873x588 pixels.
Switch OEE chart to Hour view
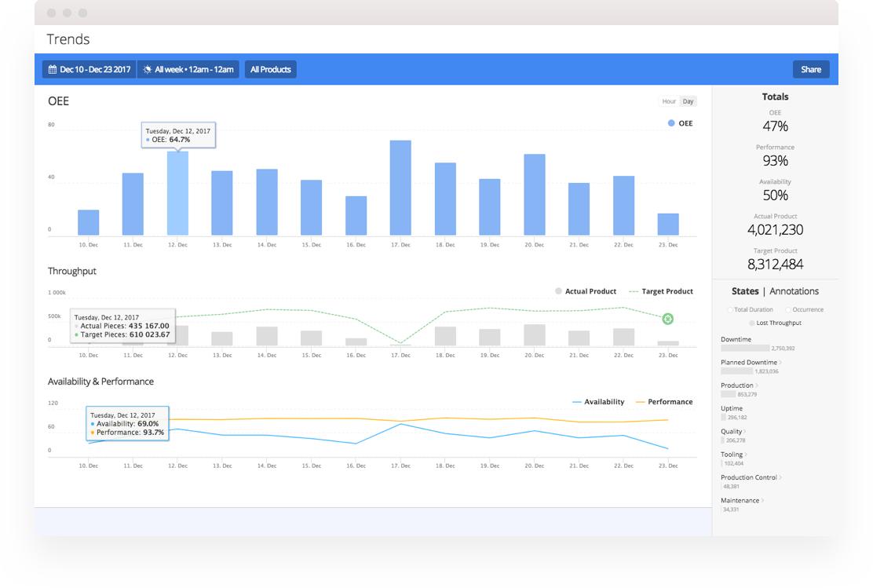coord(669,101)
